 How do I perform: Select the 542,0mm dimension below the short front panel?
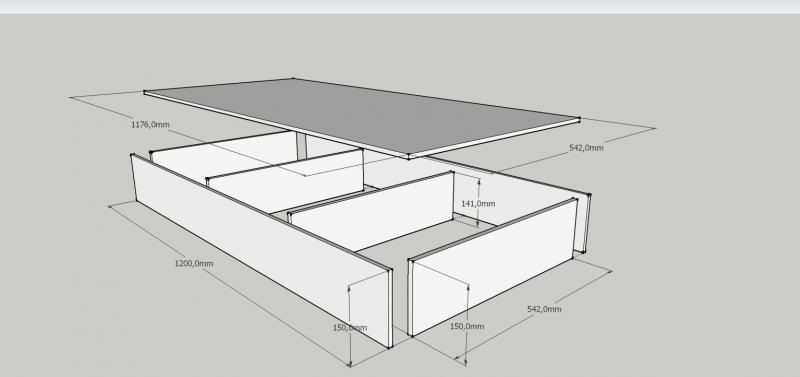[x=544, y=309]
